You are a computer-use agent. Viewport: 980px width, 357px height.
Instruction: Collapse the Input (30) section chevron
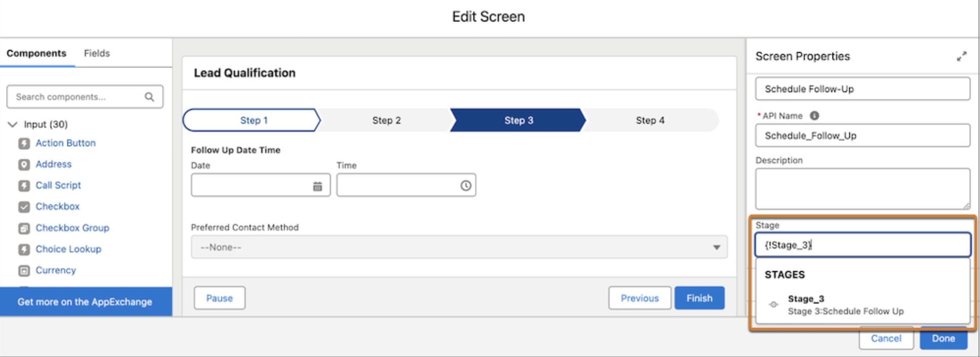click(x=13, y=124)
